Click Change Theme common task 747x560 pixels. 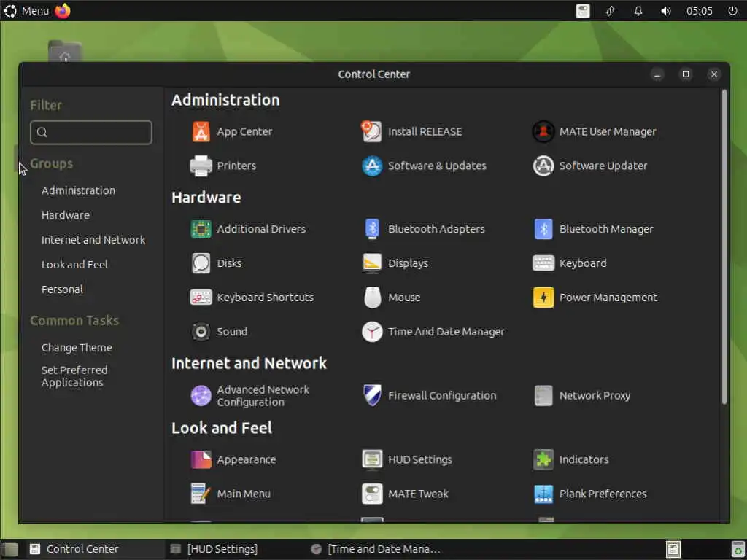(x=76, y=348)
